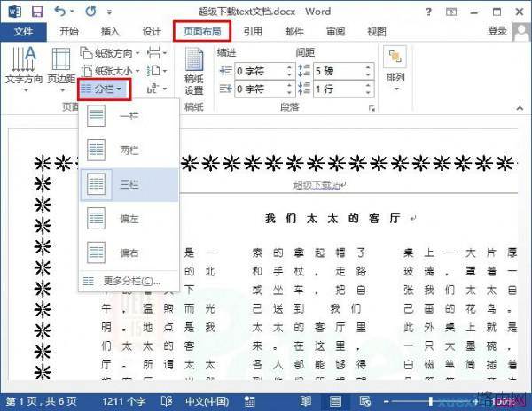Adjust spacing before spinner arrows

[x=368, y=71]
